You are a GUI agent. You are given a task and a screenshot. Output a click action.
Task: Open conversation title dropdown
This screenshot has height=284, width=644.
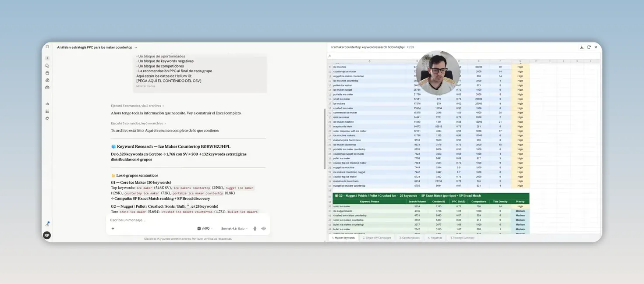click(136, 47)
